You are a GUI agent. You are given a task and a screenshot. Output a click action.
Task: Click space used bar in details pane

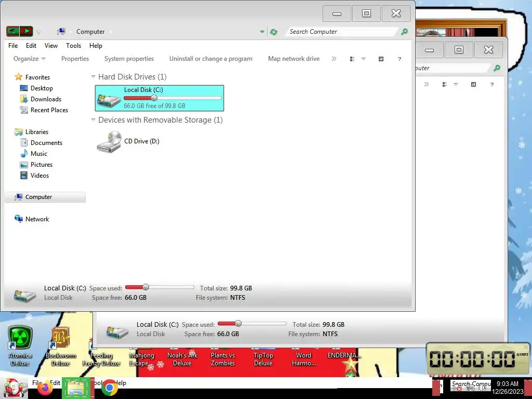click(159, 287)
